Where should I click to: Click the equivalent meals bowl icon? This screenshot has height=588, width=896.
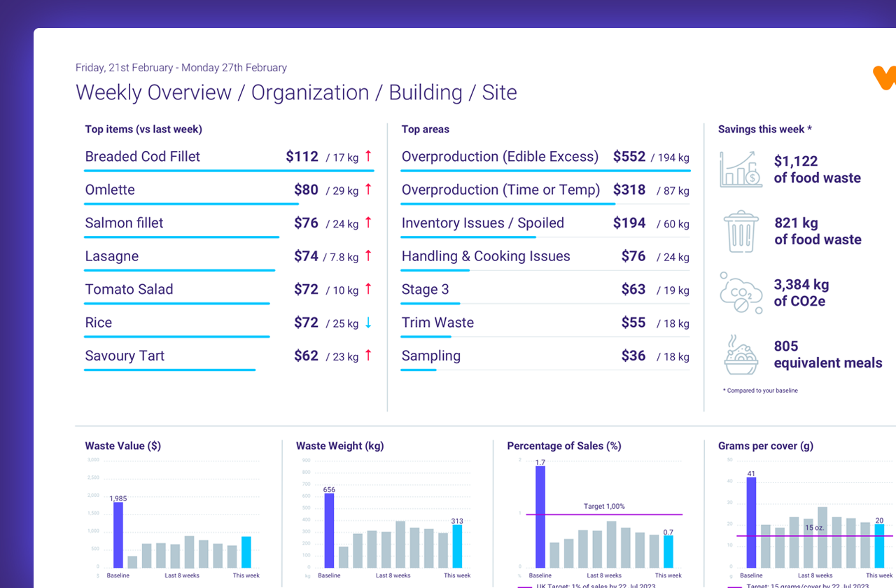pos(741,355)
